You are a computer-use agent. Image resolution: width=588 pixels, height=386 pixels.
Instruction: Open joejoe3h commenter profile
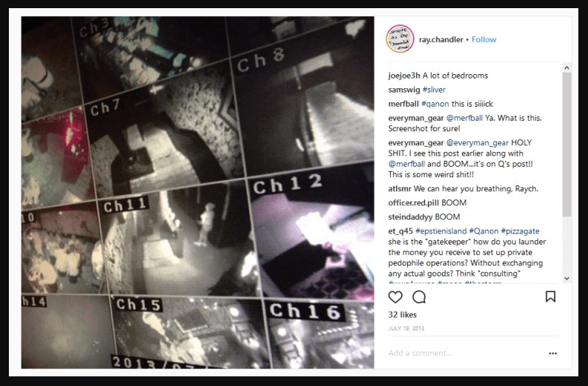404,76
